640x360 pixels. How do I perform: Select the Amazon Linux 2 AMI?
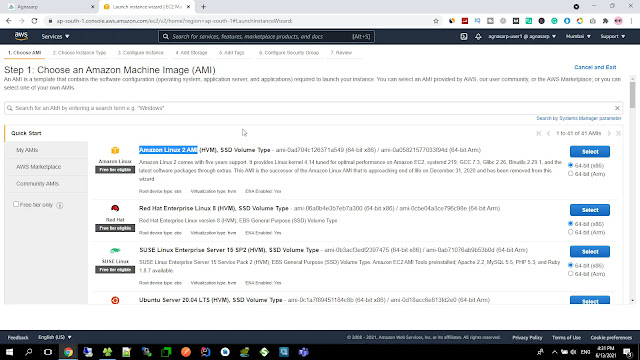pos(590,151)
